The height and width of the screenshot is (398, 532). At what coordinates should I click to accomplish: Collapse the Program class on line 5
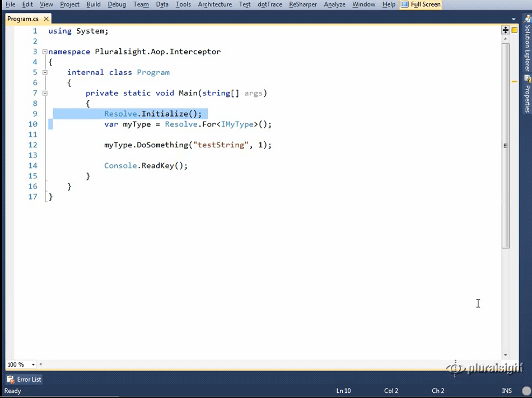45,72
